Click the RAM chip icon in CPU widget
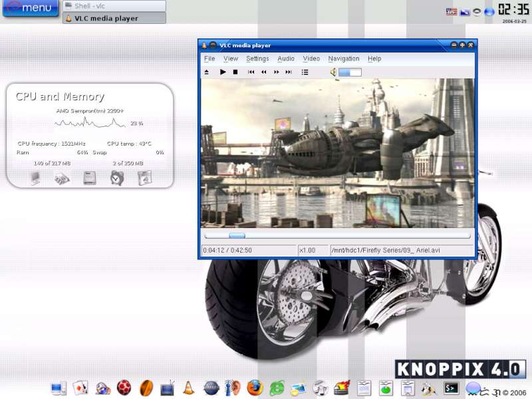The width and height of the screenshot is (532, 399). [62, 178]
